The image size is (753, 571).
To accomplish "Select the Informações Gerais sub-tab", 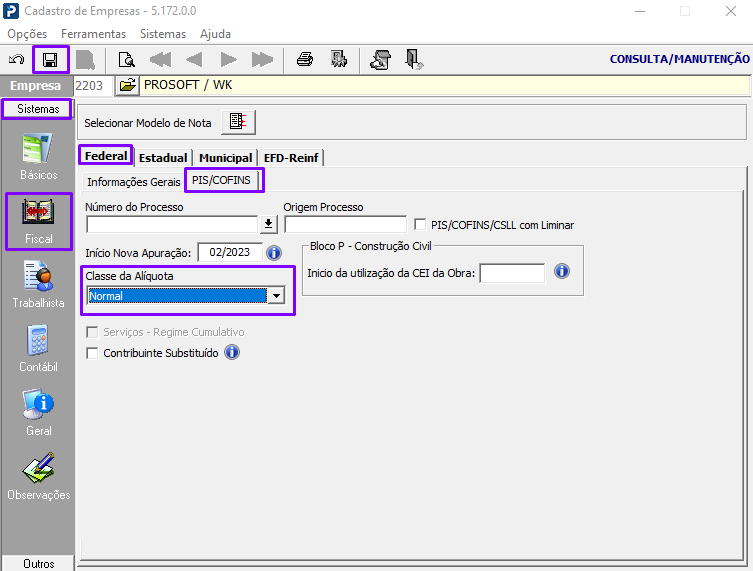I will point(134,182).
